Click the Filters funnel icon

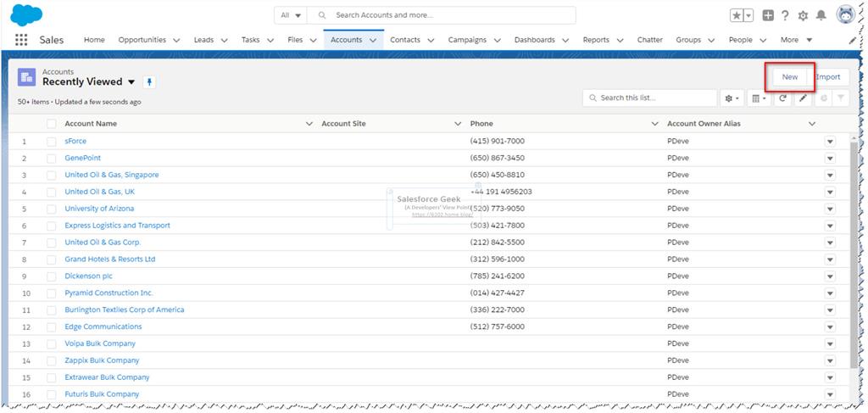(x=840, y=98)
